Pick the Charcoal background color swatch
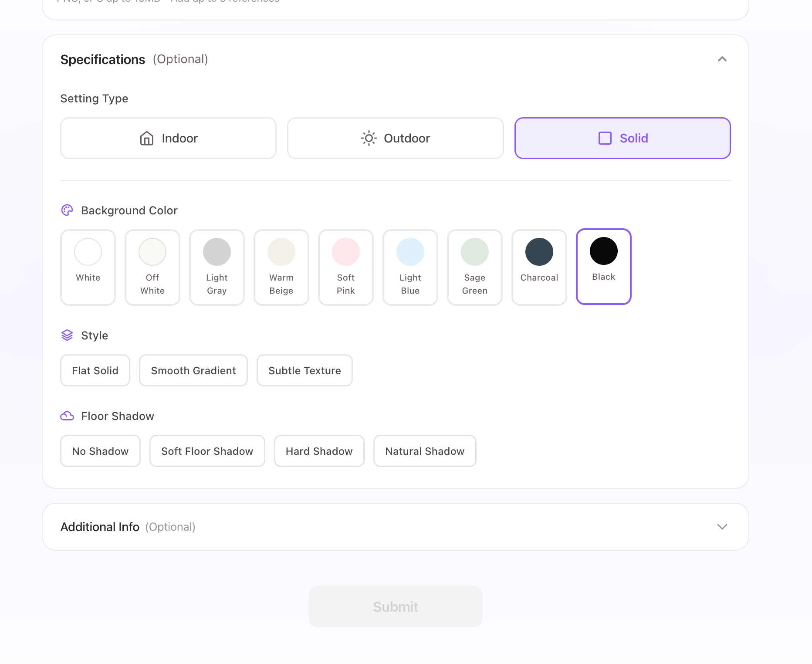Viewport: 812px width, 664px height. pyautogui.click(x=539, y=267)
